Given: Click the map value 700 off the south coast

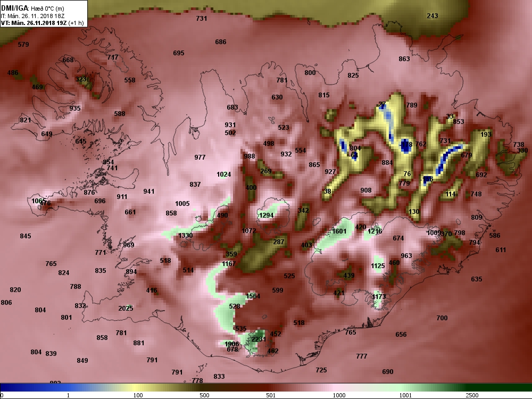Looking at the screenshot, I should pos(442,318).
